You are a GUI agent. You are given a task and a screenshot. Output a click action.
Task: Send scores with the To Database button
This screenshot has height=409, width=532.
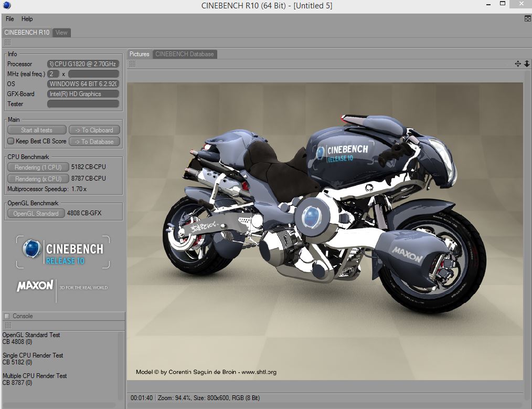(x=94, y=141)
